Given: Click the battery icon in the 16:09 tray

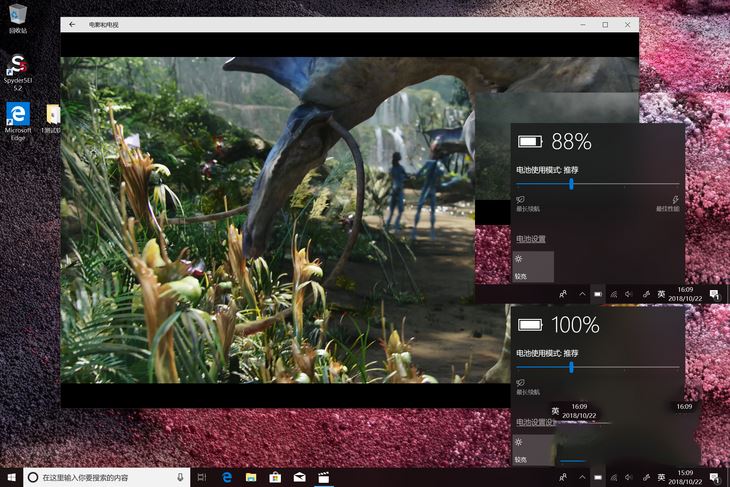Looking at the screenshot, I should [598, 294].
